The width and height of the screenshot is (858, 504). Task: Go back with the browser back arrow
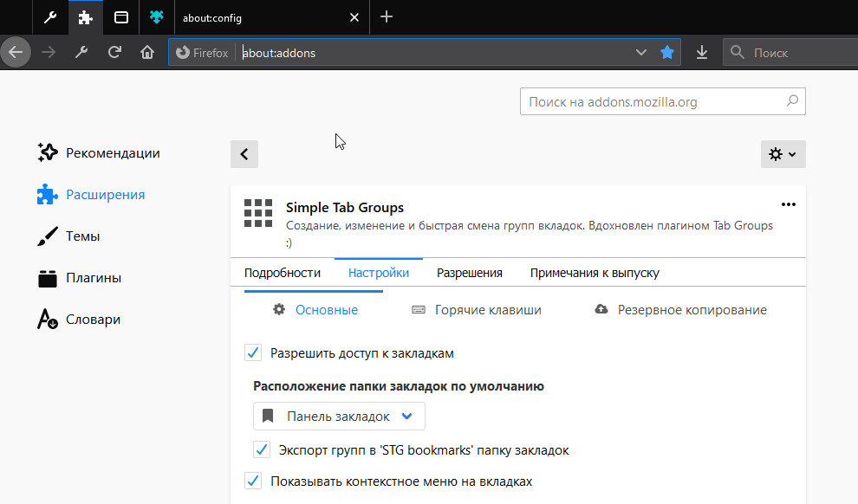click(x=16, y=53)
